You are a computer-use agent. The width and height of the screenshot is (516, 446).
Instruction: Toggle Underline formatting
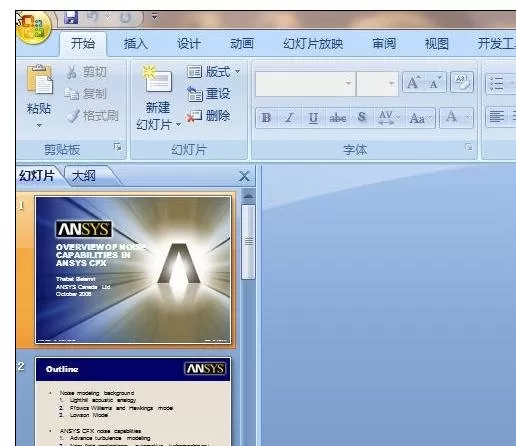coord(313,118)
